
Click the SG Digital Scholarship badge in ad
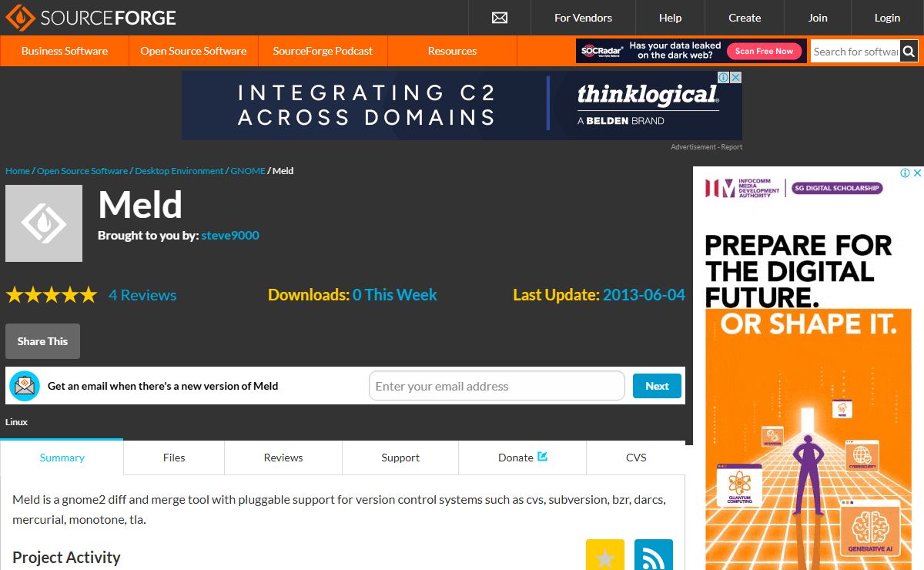pos(837,188)
